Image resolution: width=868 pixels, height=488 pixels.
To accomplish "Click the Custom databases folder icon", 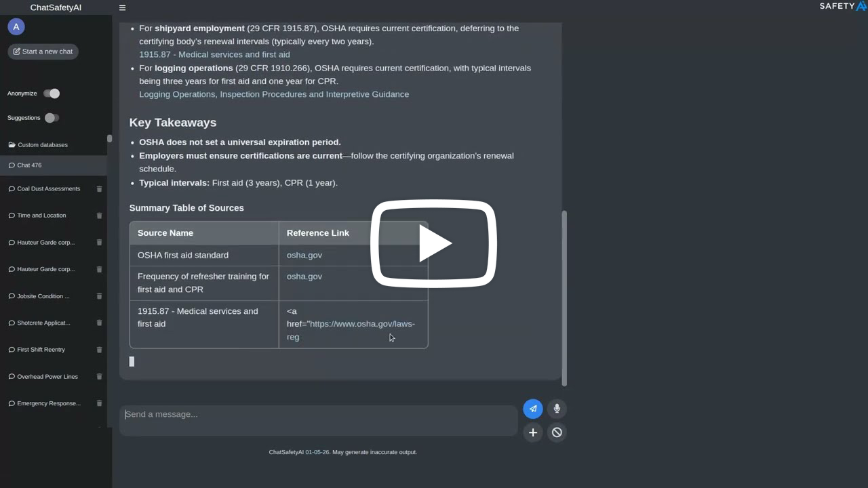I will (x=10, y=144).
